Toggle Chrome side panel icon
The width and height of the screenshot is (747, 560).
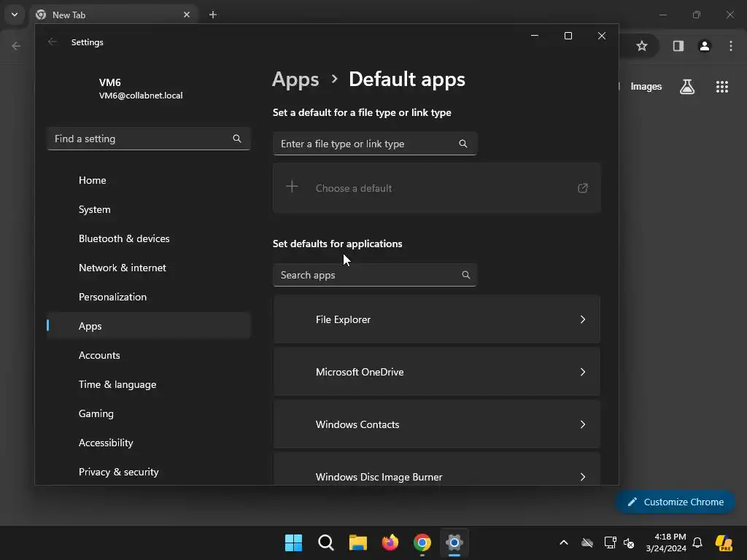click(x=678, y=46)
